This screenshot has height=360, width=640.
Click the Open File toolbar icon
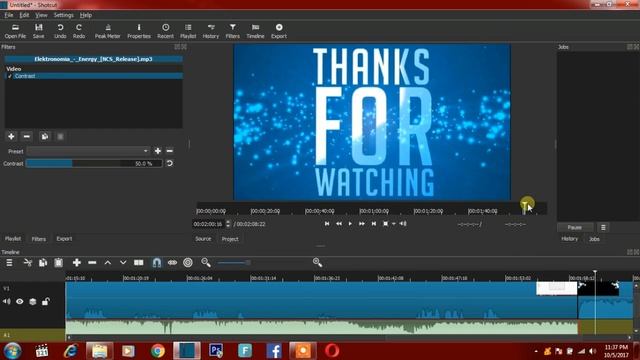[x=15, y=31]
